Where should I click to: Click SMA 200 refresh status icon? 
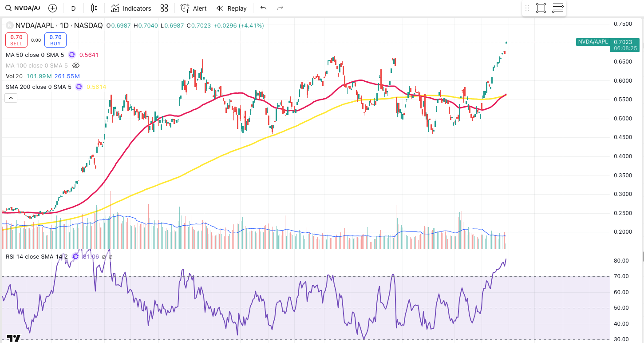tap(79, 87)
